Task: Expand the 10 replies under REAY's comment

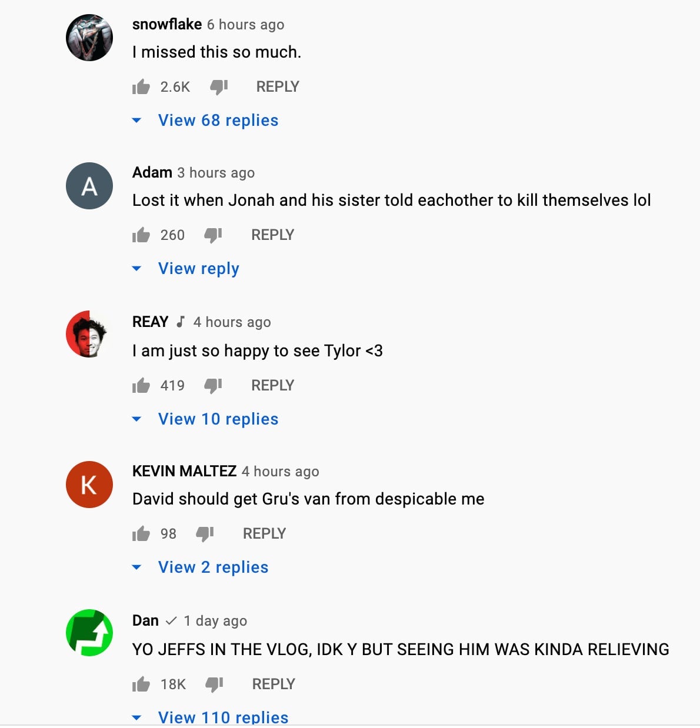Action: (x=218, y=419)
